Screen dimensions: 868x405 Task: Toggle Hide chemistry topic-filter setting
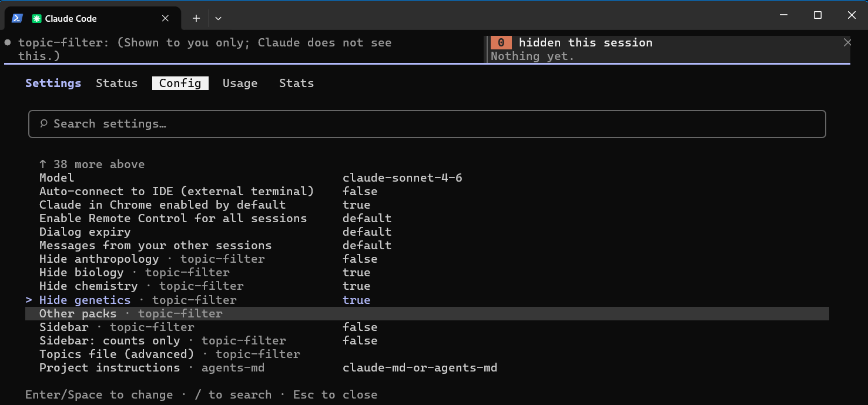(x=427, y=286)
